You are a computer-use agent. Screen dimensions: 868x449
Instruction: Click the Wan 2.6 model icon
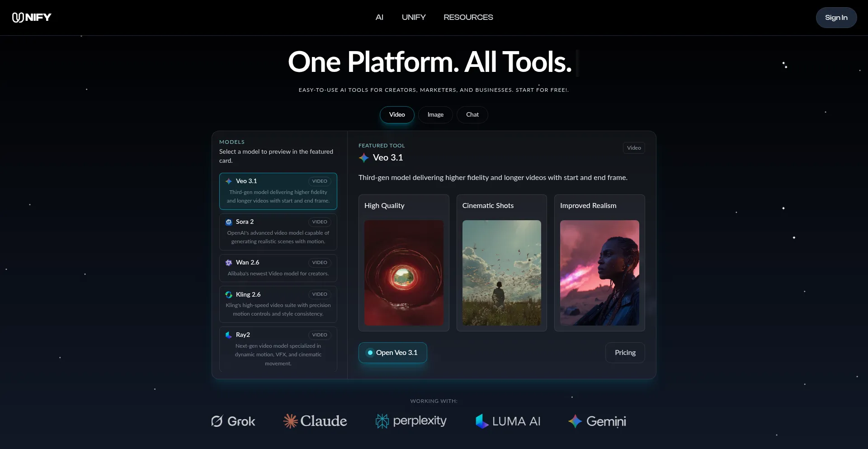tap(229, 263)
